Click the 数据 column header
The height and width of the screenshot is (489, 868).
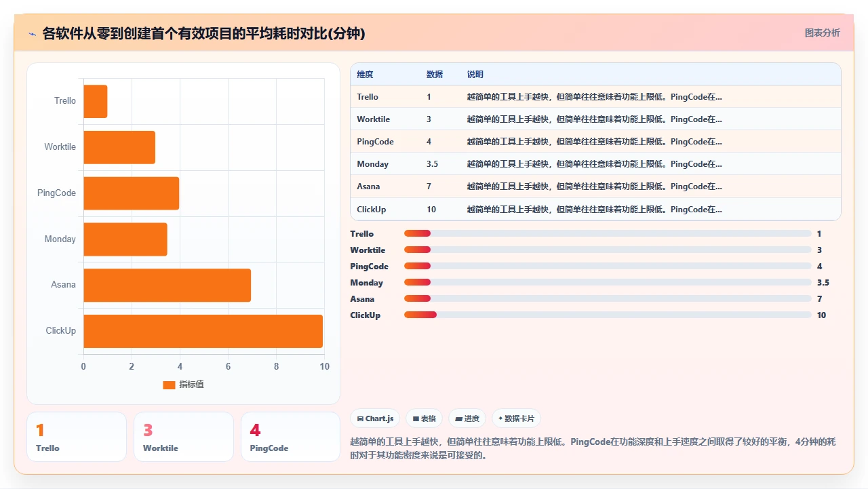(435, 74)
